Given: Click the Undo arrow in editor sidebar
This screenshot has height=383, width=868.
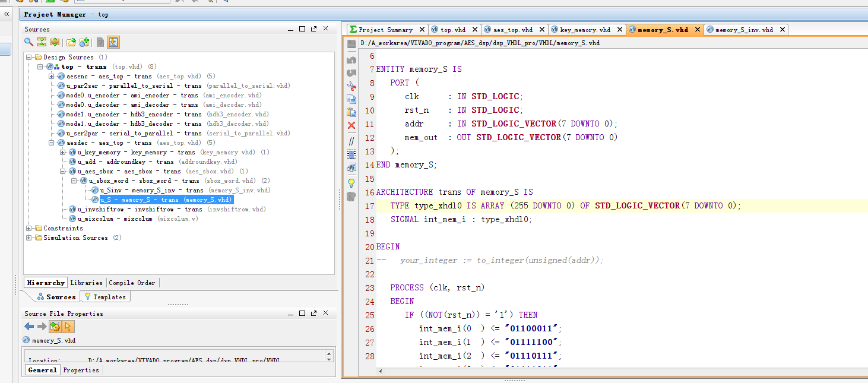Looking at the screenshot, I should [351, 59].
